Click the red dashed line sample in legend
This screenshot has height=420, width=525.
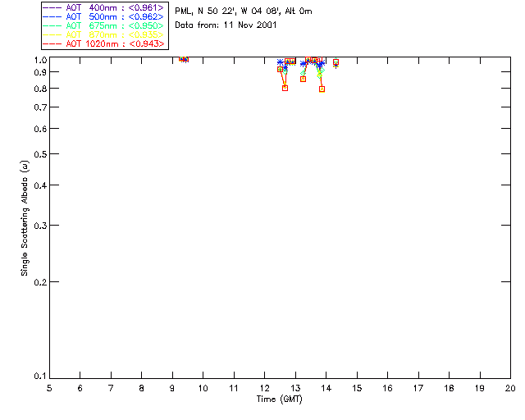(x=52, y=43)
